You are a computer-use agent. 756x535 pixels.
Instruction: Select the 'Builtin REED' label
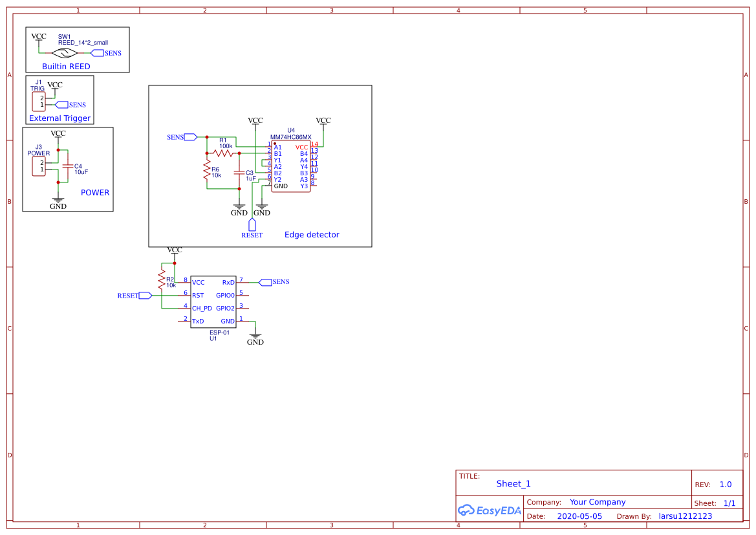[x=66, y=67]
